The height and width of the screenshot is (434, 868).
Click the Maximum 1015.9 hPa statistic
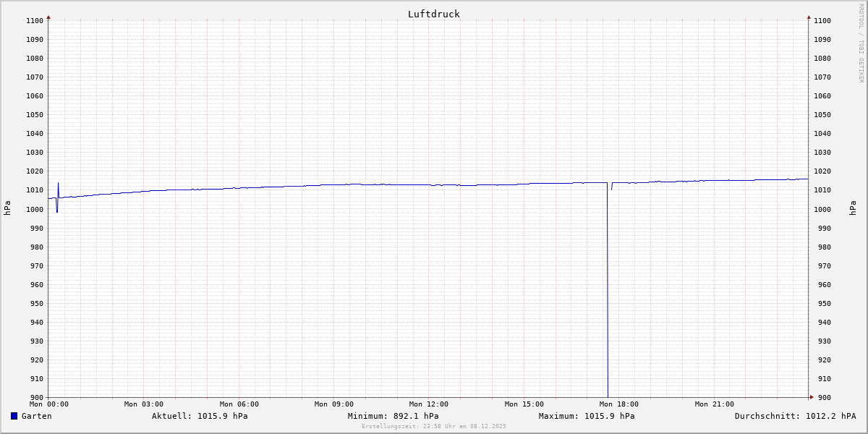pos(587,416)
